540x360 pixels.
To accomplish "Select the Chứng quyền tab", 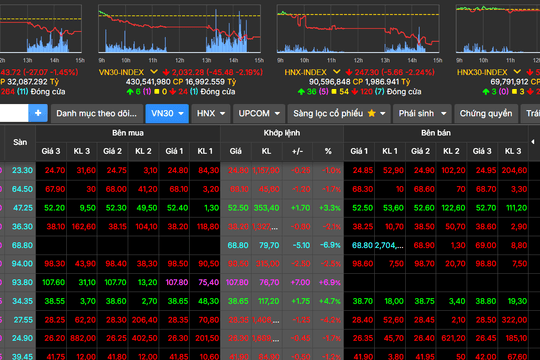I will (486, 113).
